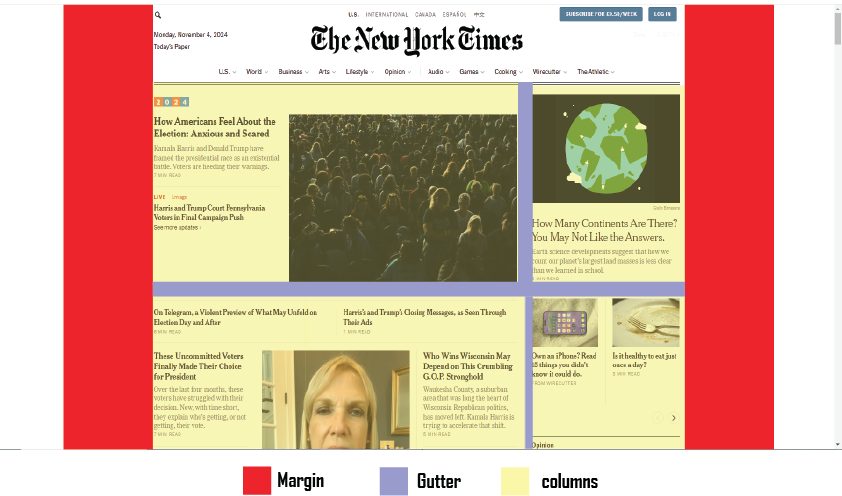Open the Americans Feel About Election headline

(x=215, y=127)
